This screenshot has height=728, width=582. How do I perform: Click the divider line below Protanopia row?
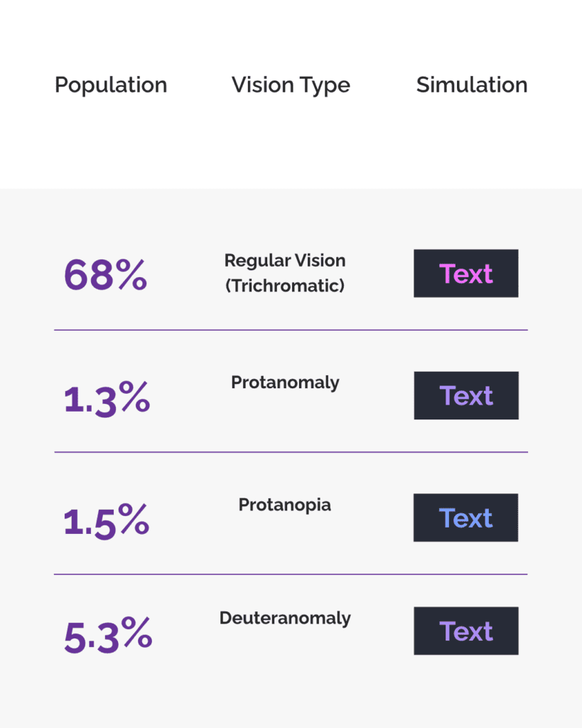291,574
